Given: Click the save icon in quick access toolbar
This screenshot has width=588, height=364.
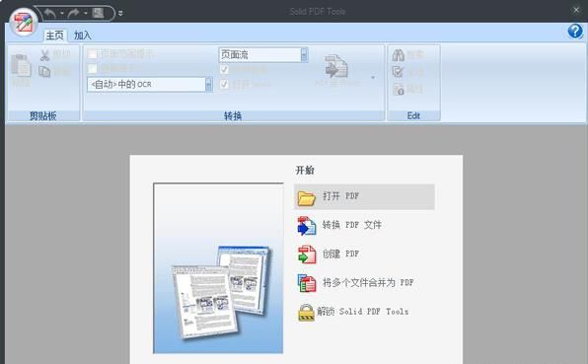Looking at the screenshot, I should 99,13.
